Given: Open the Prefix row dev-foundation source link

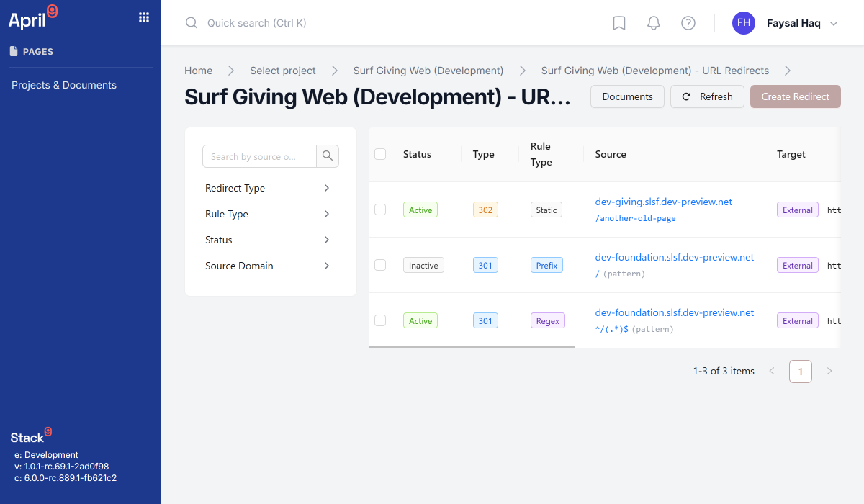Looking at the screenshot, I should 675,257.
